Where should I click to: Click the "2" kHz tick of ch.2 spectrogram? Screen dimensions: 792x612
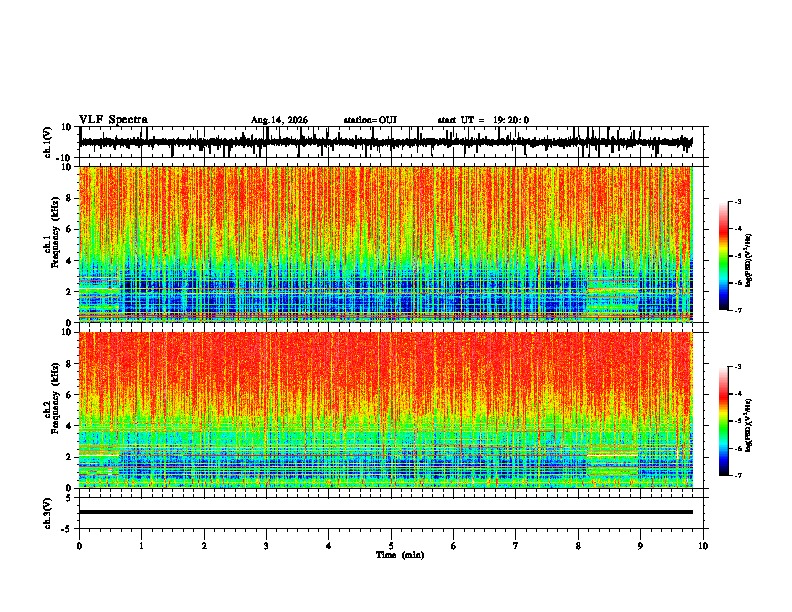[70, 457]
